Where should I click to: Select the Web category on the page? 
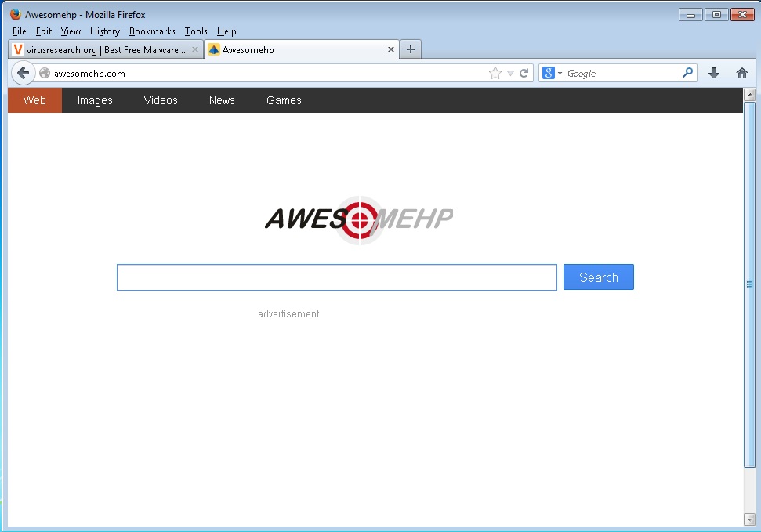34,100
